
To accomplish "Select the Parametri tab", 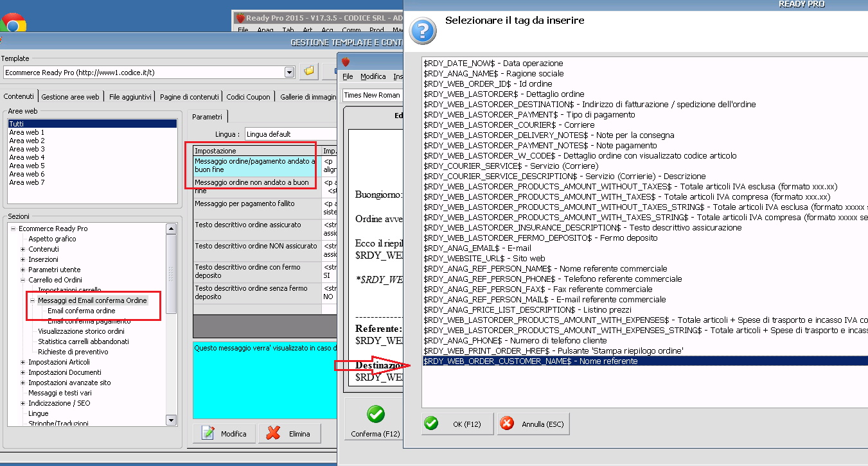I will 207,117.
